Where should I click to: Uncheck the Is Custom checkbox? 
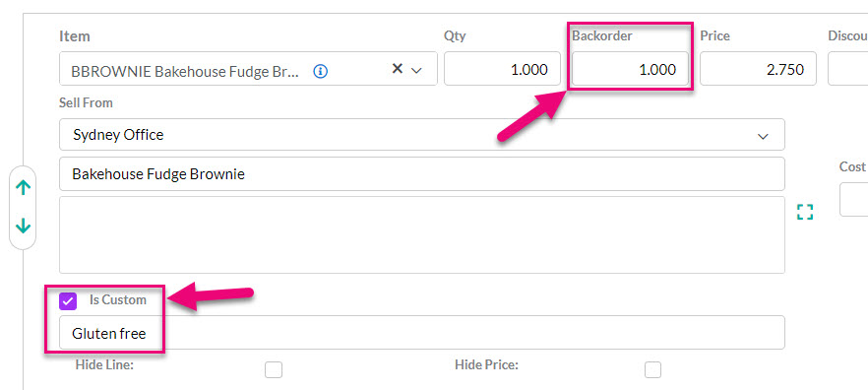tap(68, 300)
